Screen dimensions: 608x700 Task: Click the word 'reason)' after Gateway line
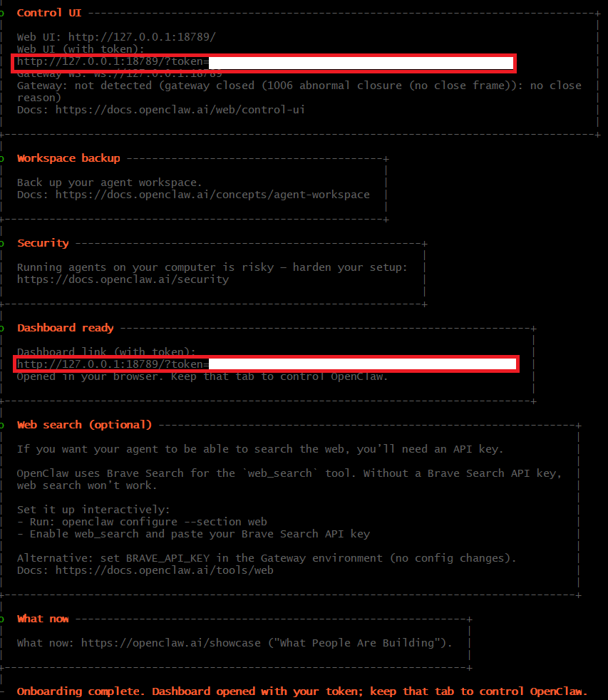click(x=39, y=98)
